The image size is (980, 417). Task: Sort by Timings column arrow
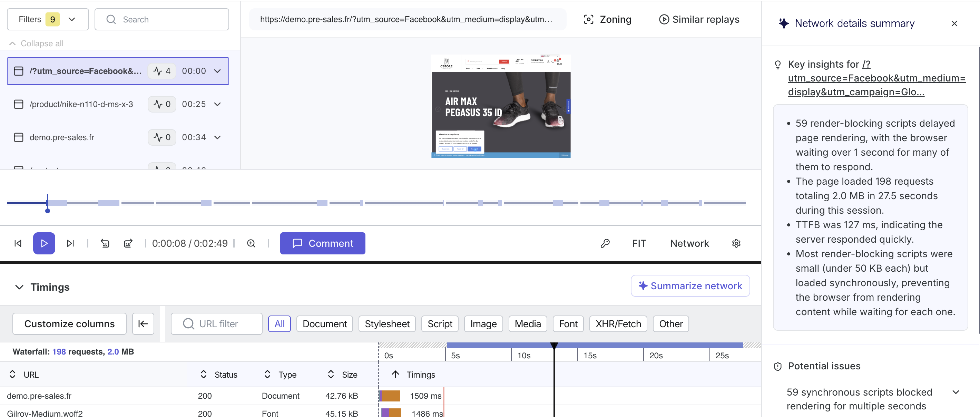tap(396, 375)
